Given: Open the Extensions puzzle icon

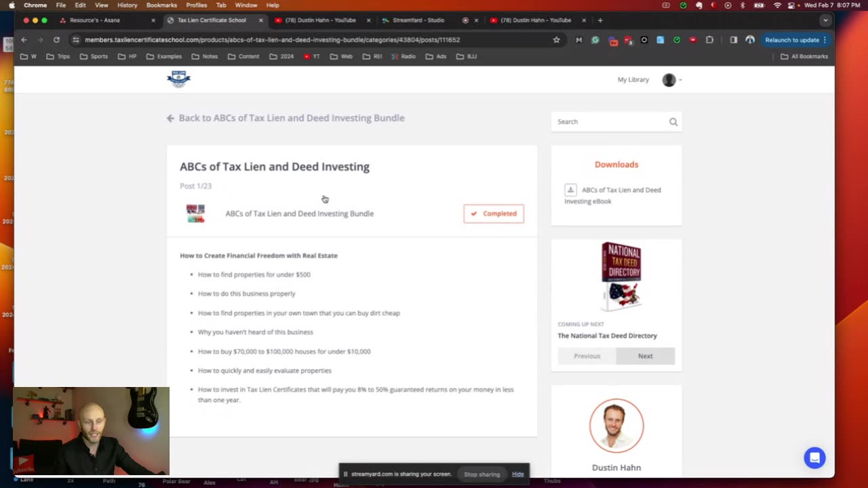Looking at the screenshot, I should pos(709,40).
